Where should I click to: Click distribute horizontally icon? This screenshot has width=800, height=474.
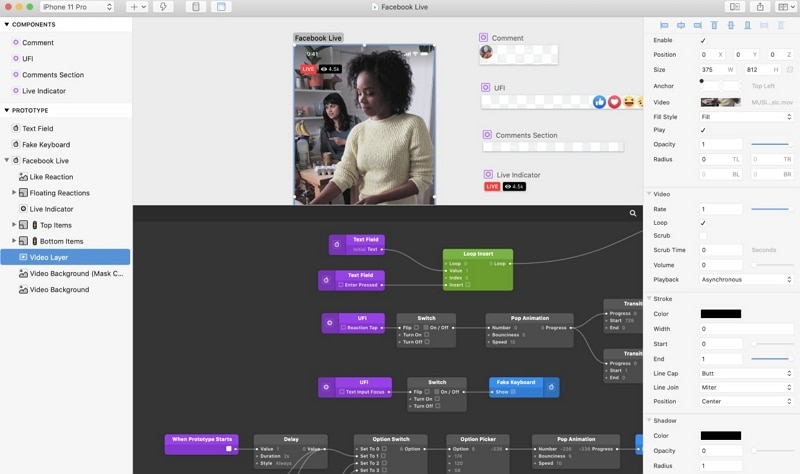tap(764, 25)
